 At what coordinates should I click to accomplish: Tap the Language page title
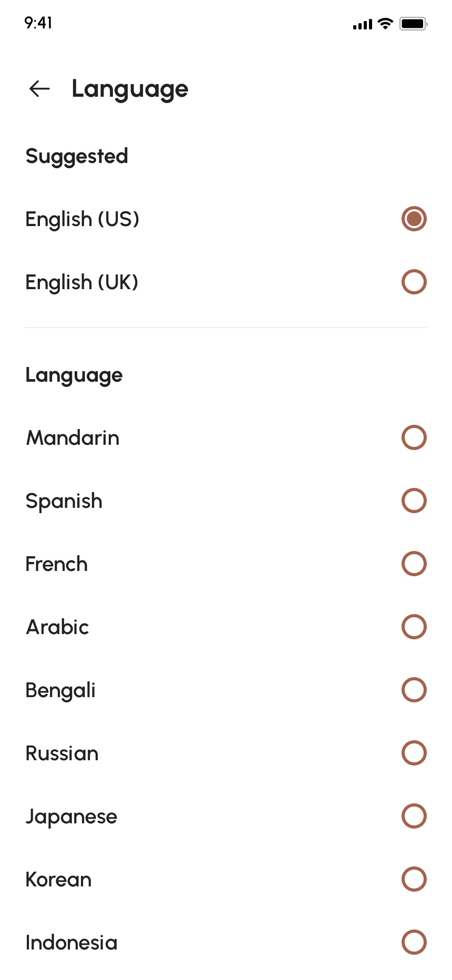tap(130, 89)
